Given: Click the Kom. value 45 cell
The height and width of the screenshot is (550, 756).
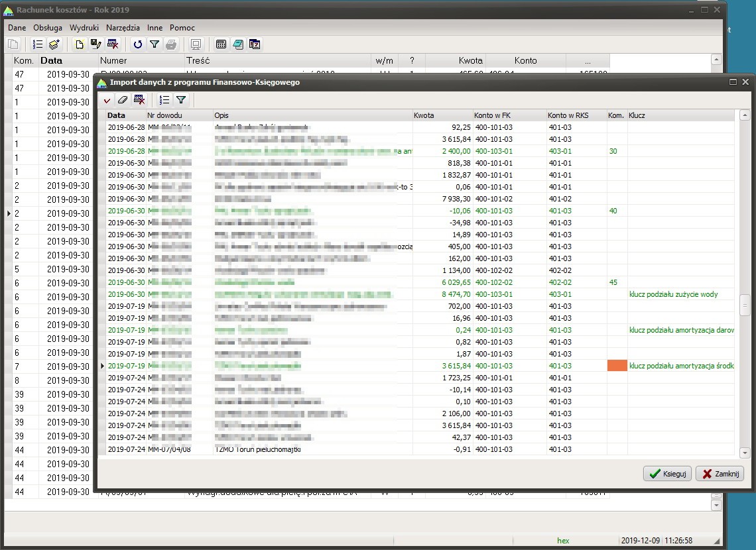Looking at the screenshot, I should tap(617, 282).
